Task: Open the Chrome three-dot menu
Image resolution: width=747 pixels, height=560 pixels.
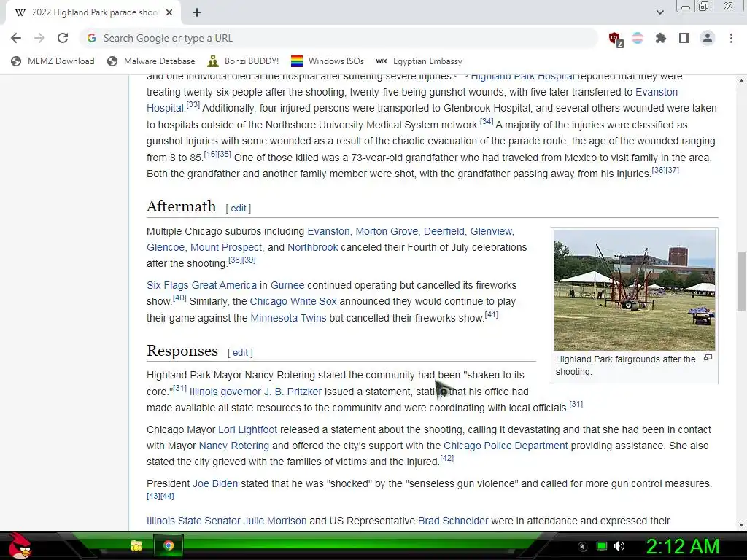Action: pyautogui.click(x=731, y=38)
